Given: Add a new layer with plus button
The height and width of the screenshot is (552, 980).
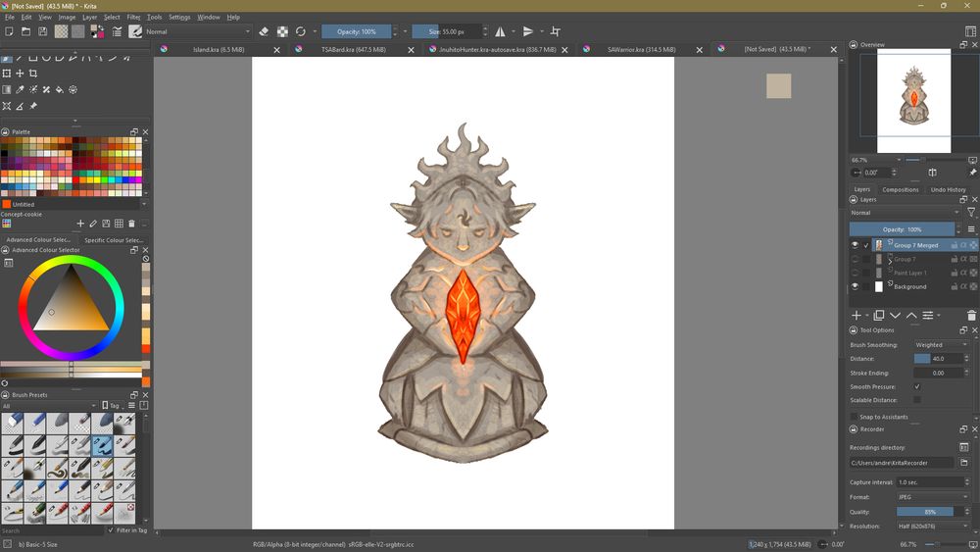Looking at the screenshot, I should 857,315.
